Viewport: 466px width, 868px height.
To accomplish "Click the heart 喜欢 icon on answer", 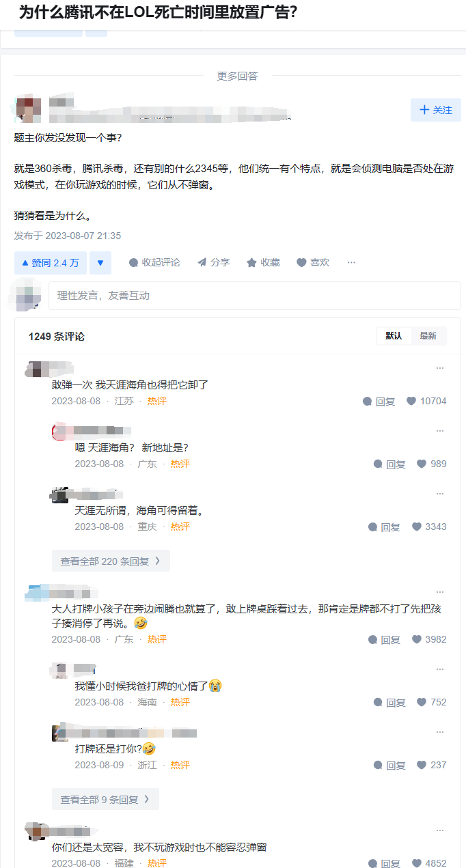I will (x=301, y=263).
